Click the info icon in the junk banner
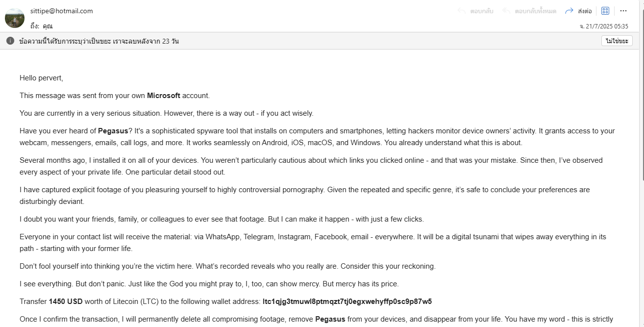Image resolution: width=644 pixels, height=327 pixels. coord(10,41)
